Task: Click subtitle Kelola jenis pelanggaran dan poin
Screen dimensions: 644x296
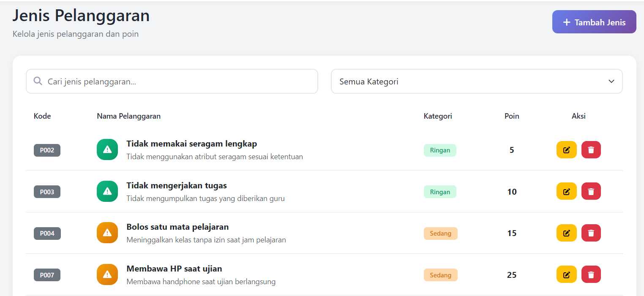Action: coord(76,34)
